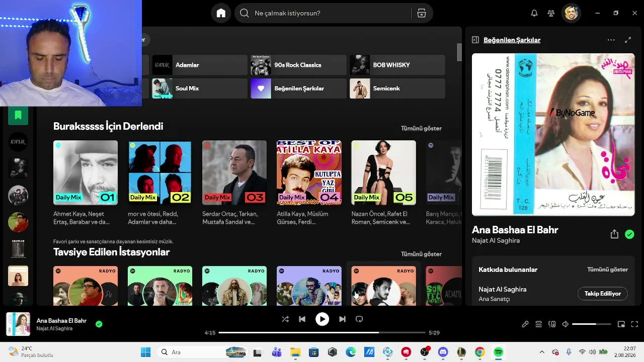
Task: Click the song title 'Ana Bashaa El Bahr' in the player bar
Action: (x=61, y=321)
